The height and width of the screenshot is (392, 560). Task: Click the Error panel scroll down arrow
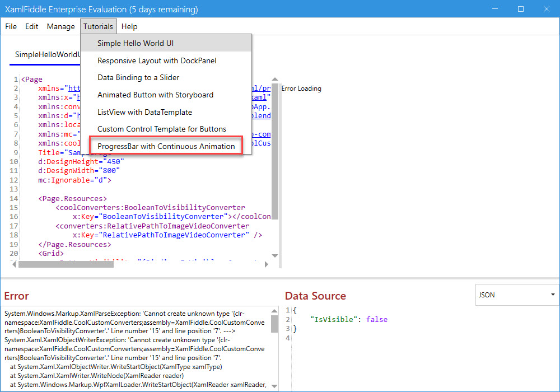point(274,386)
